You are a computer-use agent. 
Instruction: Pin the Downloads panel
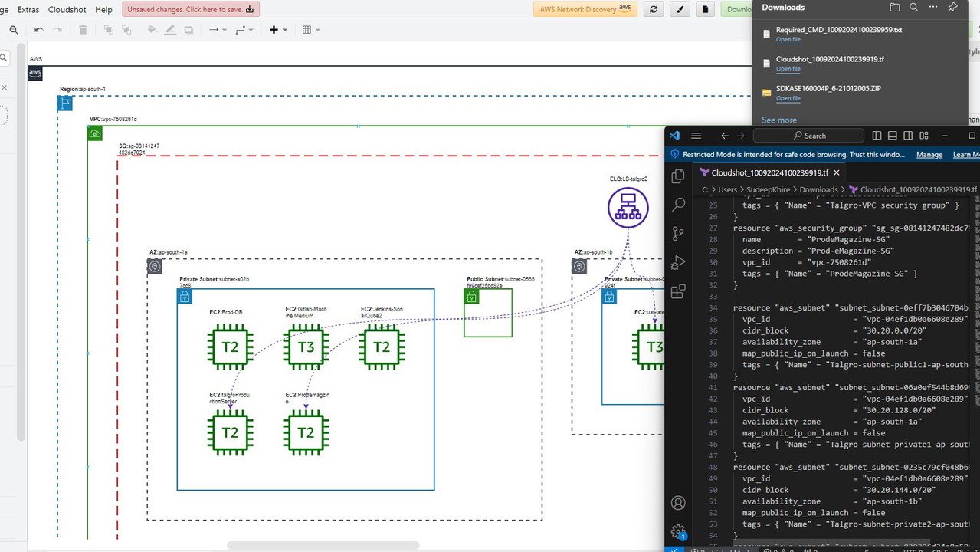(952, 7)
